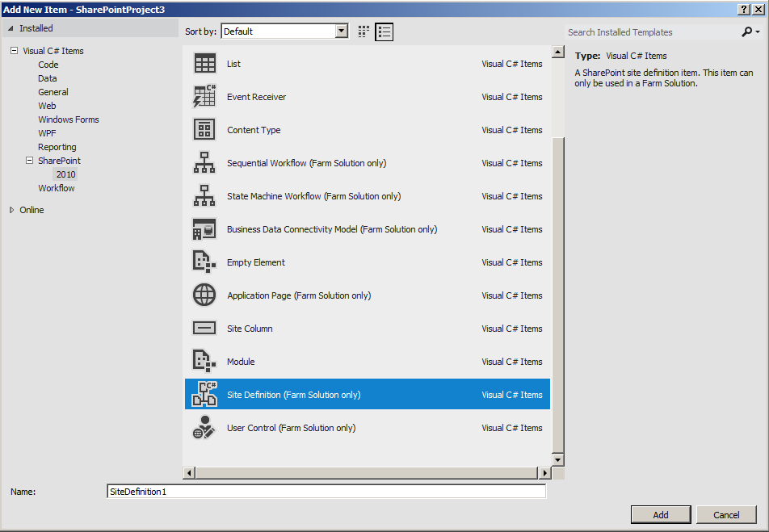769x532 pixels.
Task: Click the vertical scrollbar up arrow
Action: click(x=557, y=52)
